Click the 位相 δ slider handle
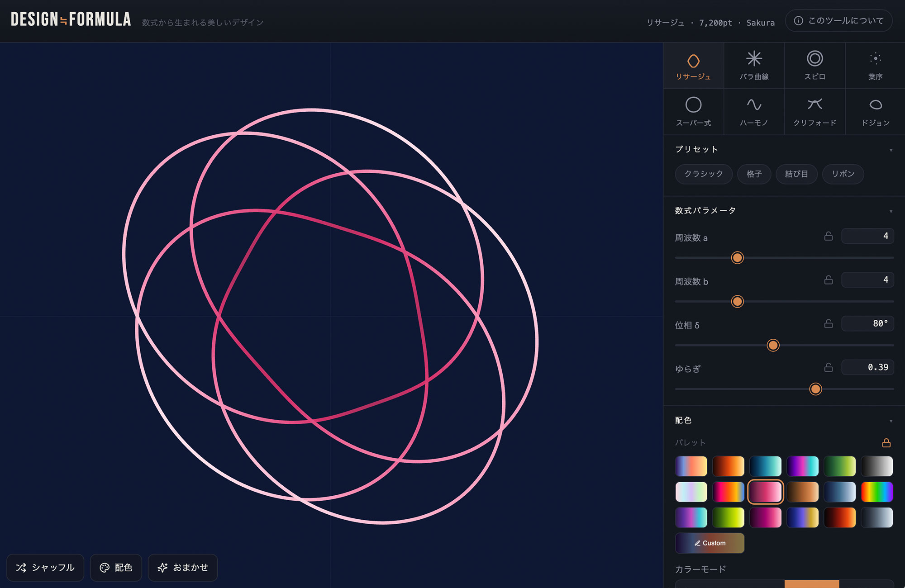The height and width of the screenshot is (588, 905). [773, 346]
